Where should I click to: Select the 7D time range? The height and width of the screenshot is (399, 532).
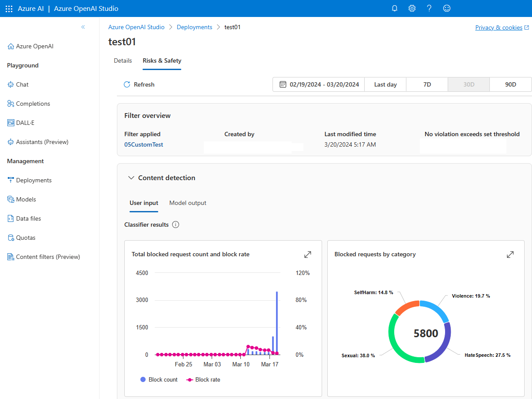click(427, 84)
